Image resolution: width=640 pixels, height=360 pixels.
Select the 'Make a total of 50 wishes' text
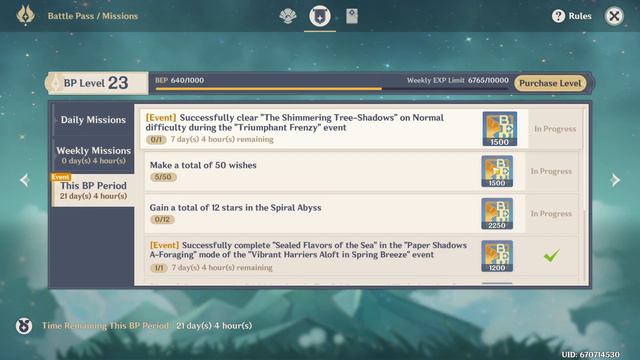(203, 165)
